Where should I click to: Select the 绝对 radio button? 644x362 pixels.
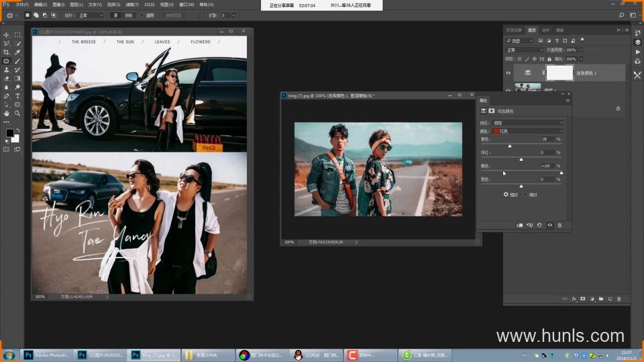(x=525, y=194)
